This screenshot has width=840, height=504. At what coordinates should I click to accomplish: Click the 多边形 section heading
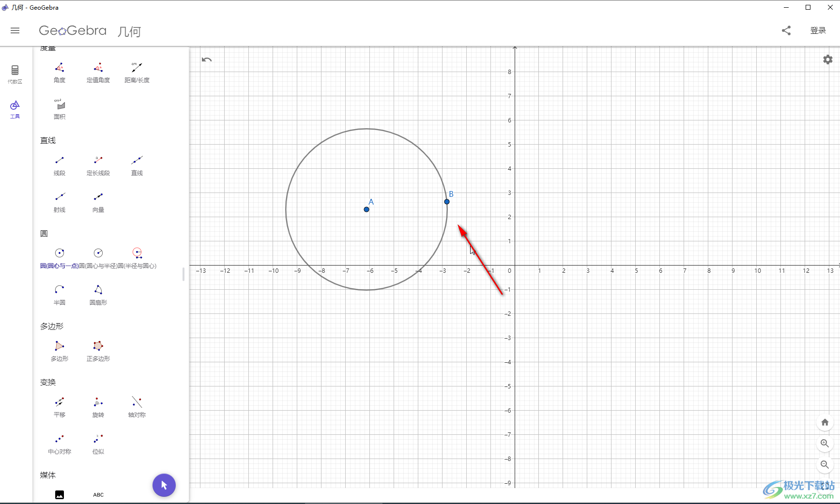pyautogui.click(x=52, y=326)
